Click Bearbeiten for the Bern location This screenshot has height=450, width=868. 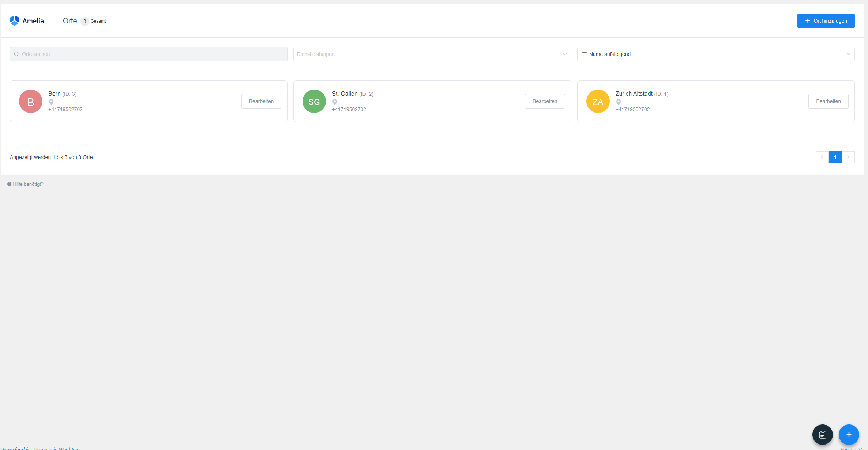(261, 101)
